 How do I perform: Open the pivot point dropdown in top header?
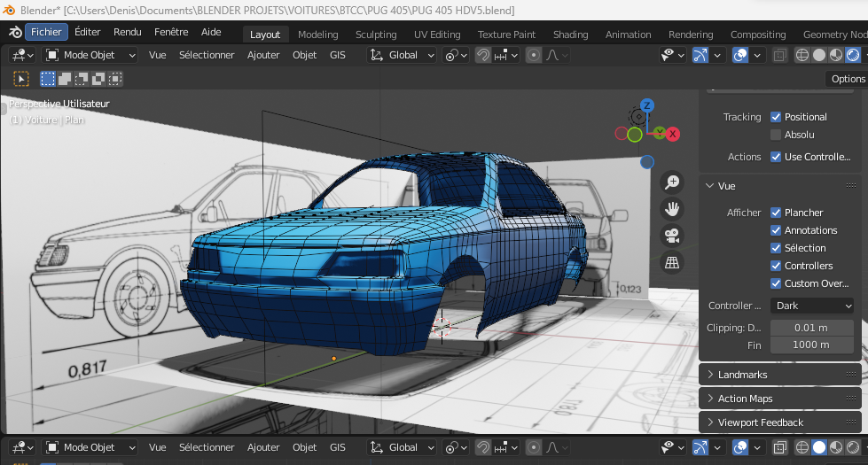pos(457,55)
